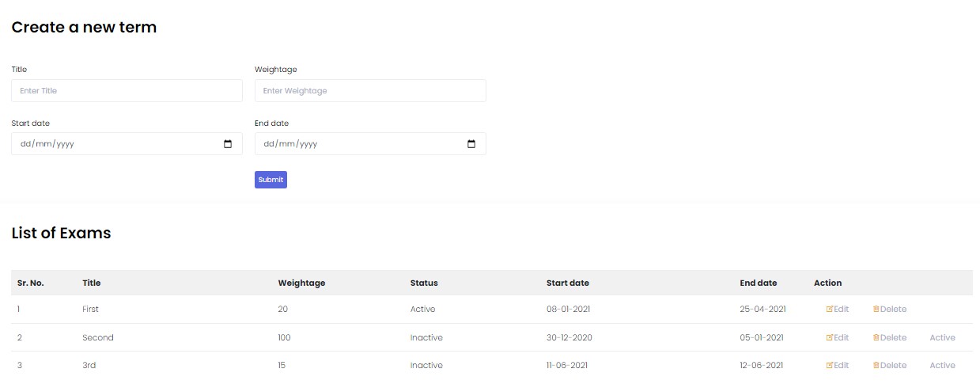Click Edit icon for the Second exam
This screenshot has width=980, height=384.
coord(830,338)
